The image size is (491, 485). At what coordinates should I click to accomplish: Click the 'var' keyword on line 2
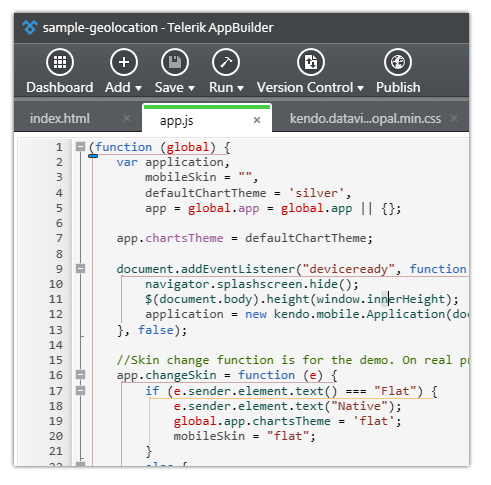click(x=127, y=162)
